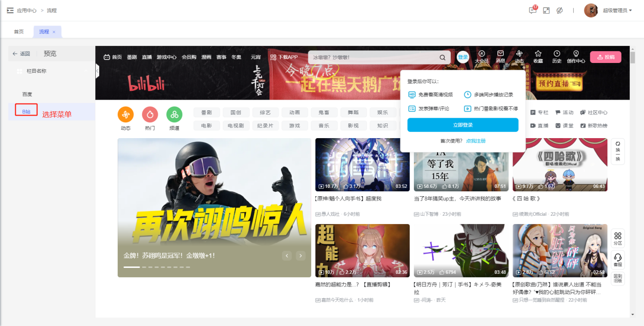This screenshot has height=326, width=644.
Task: Click the round 登录 avatar button
Action: pos(463,57)
